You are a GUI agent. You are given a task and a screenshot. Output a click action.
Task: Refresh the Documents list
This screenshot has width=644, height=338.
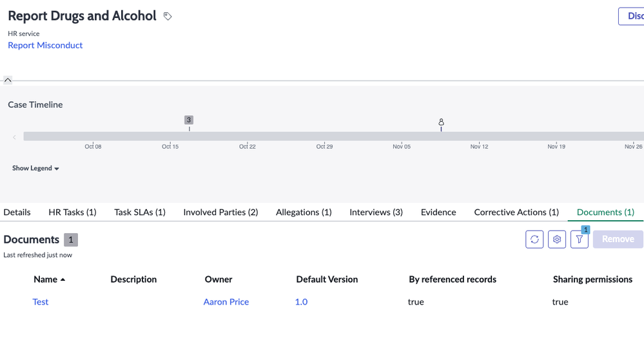pyautogui.click(x=534, y=239)
